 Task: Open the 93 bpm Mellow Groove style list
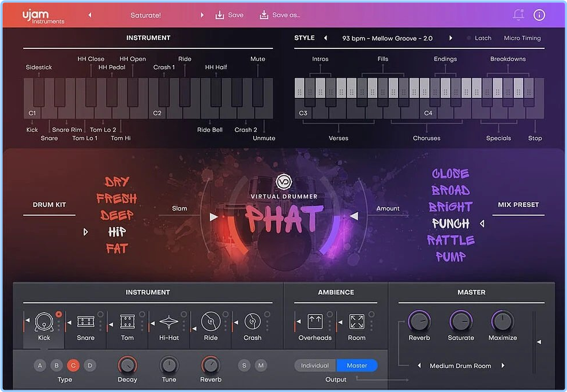(x=387, y=38)
